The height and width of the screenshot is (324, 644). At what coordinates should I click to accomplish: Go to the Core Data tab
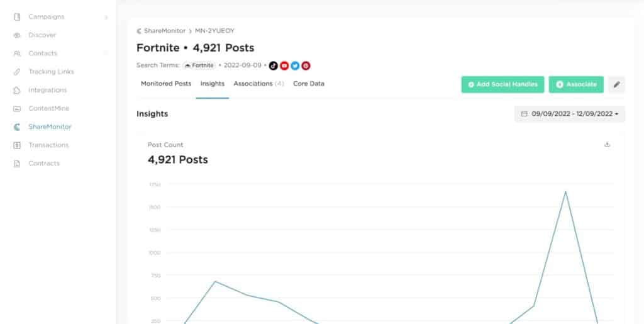[x=309, y=84]
